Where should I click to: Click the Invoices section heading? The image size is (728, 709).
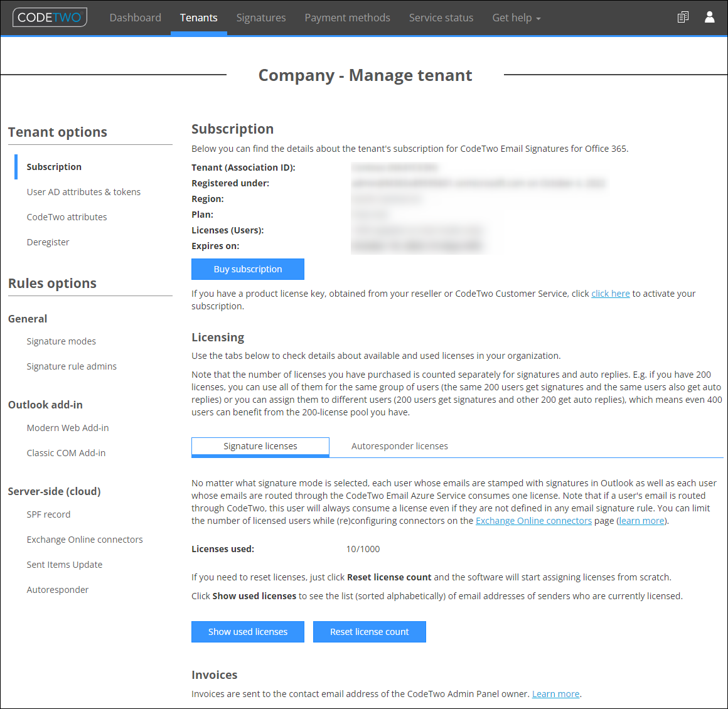tap(214, 674)
